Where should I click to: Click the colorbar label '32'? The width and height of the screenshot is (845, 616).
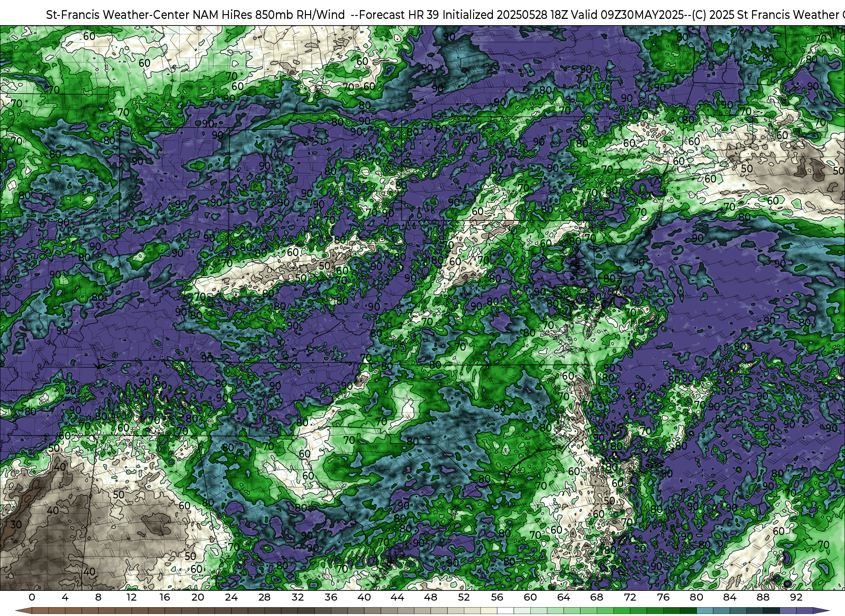298,597
